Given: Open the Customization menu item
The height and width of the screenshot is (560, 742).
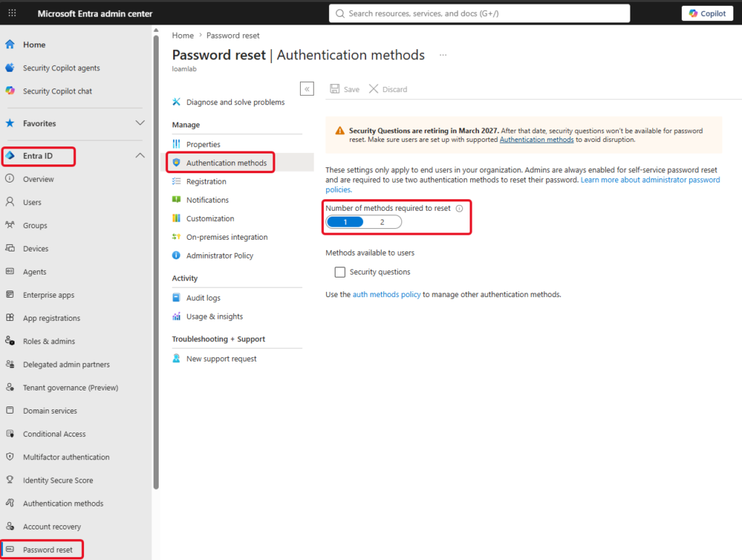Looking at the screenshot, I should pyautogui.click(x=210, y=219).
